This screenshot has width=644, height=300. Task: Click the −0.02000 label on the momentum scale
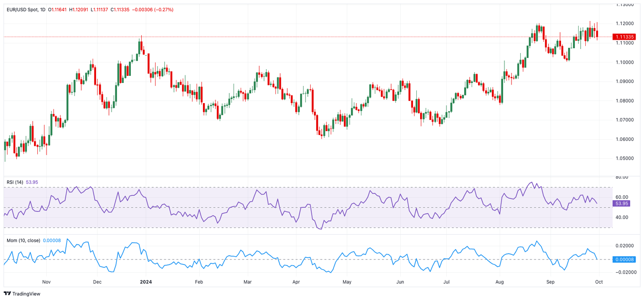click(623, 272)
